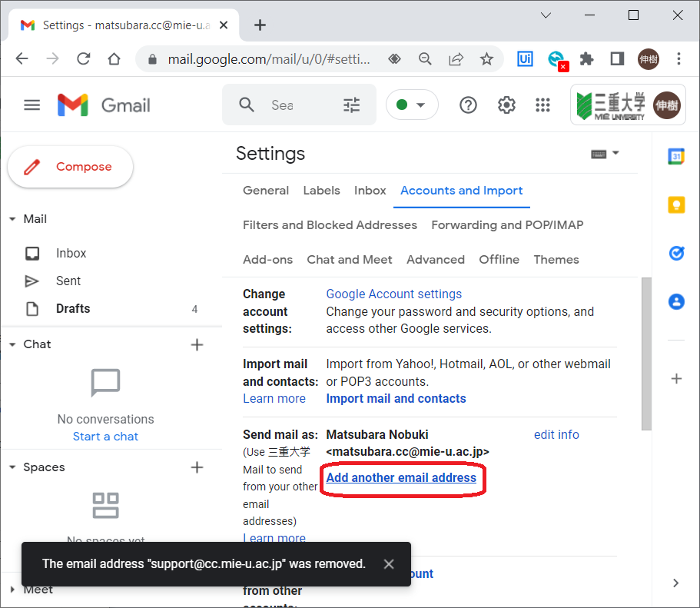Open Google Calendar side panel icon
700x608 pixels.
tap(676, 157)
